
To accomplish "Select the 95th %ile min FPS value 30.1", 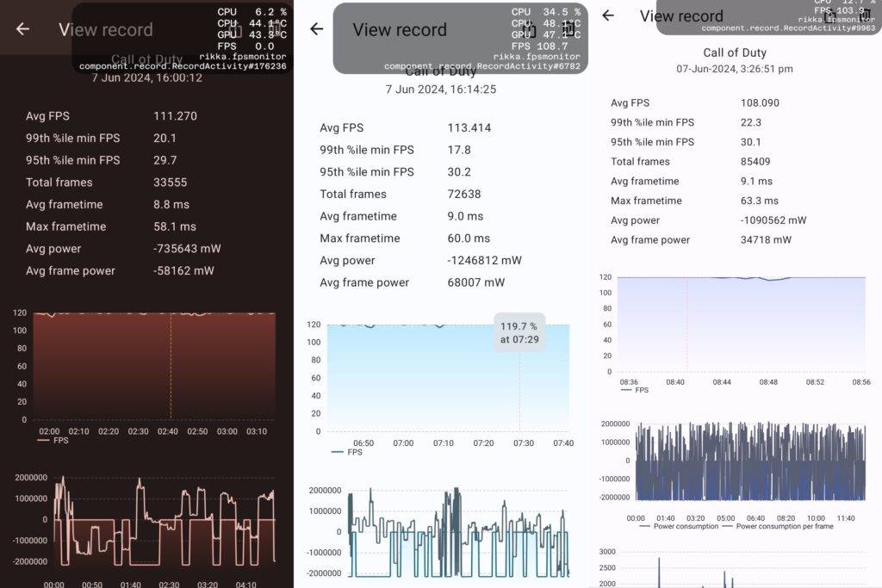I will [x=751, y=142].
